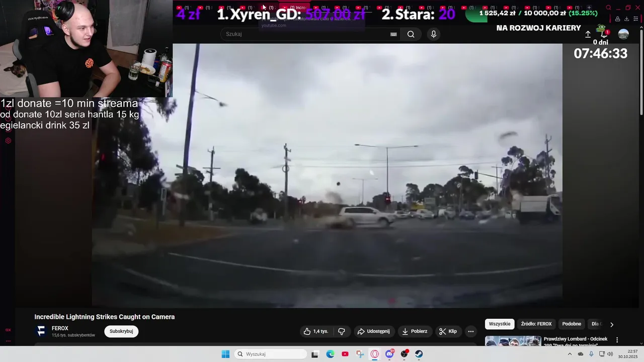The height and width of the screenshot is (362, 644).
Task: Open the browser profile icon
Action: tap(617, 19)
